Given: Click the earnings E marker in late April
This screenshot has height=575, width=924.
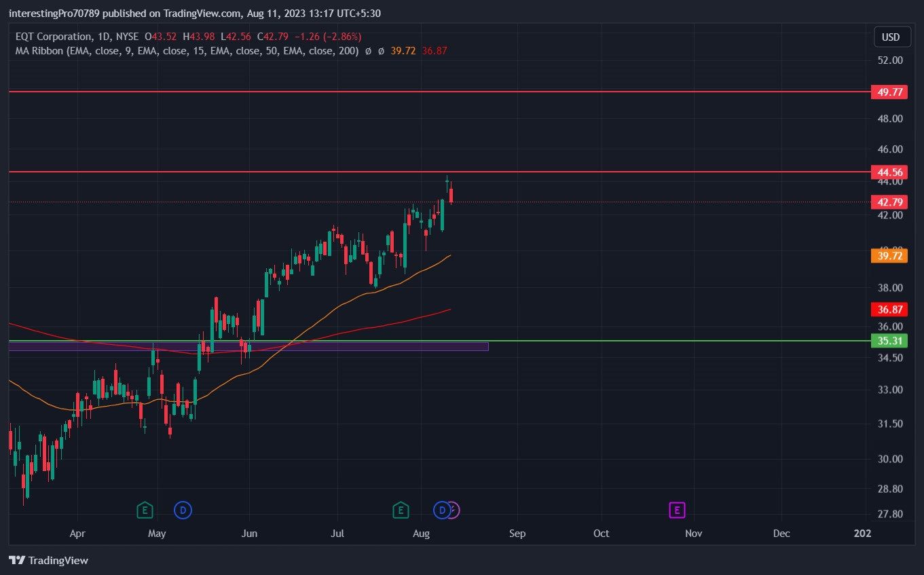Looking at the screenshot, I should point(145,510).
